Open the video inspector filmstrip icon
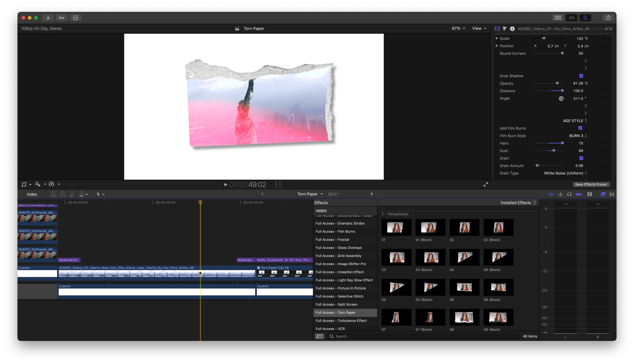Image resolution: width=634 pixels, height=364 pixels. (497, 29)
